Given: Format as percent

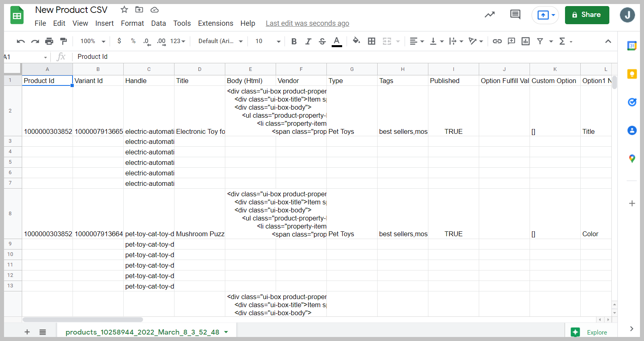Looking at the screenshot, I should (133, 41).
